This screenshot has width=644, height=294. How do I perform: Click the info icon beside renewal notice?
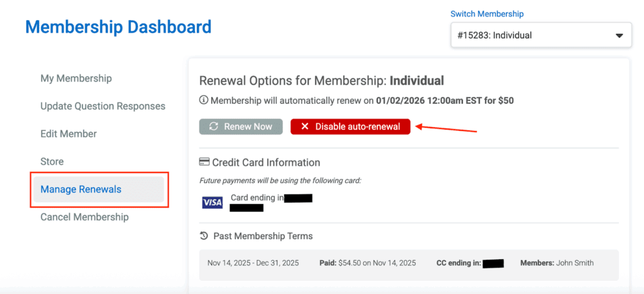click(204, 100)
